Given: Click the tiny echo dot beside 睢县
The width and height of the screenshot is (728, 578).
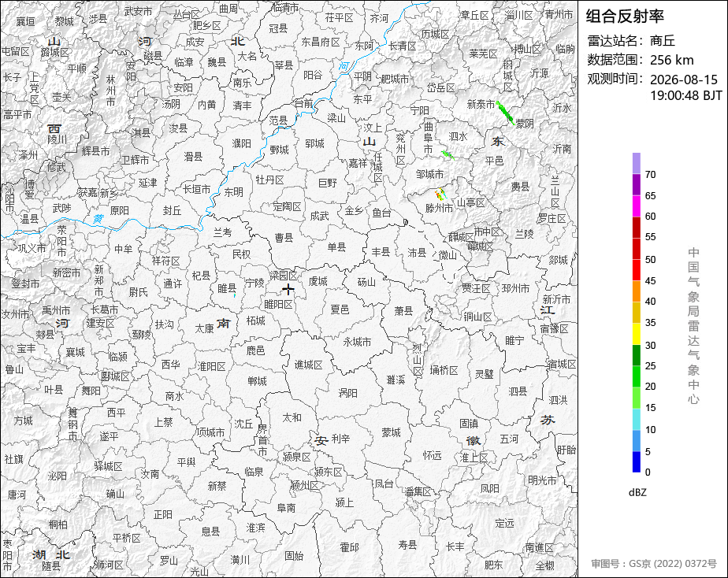Looking at the screenshot, I should click(235, 295).
